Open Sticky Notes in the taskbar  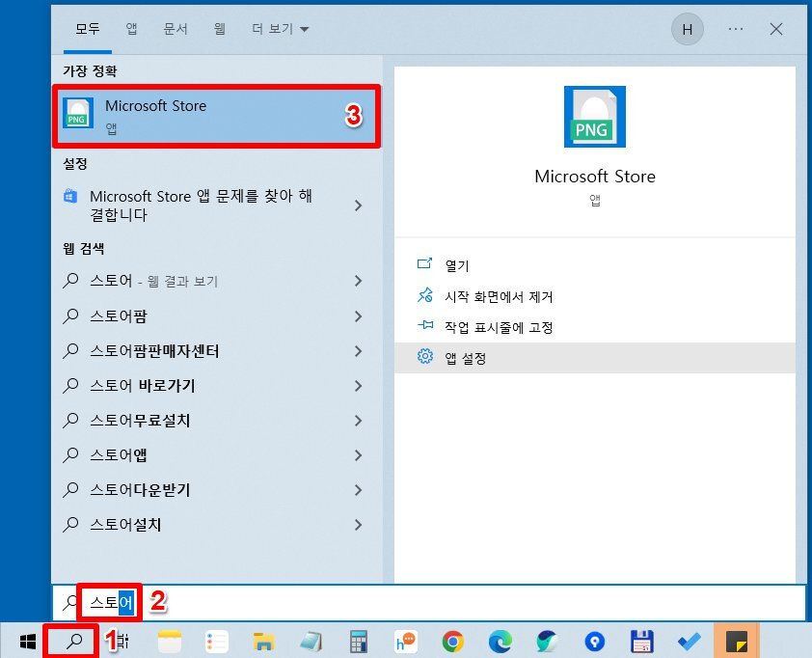click(x=737, y=642)
